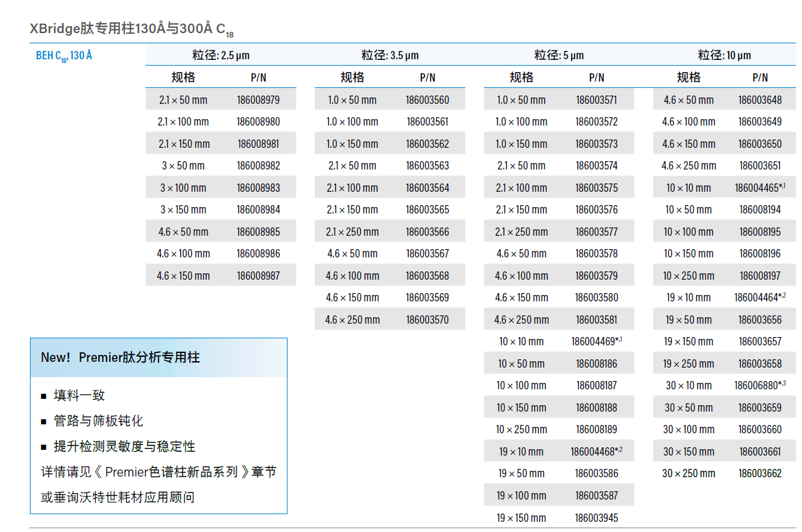Click part number 186008189
The height and width of the screenshot is (532, 802).
(597, 429)
